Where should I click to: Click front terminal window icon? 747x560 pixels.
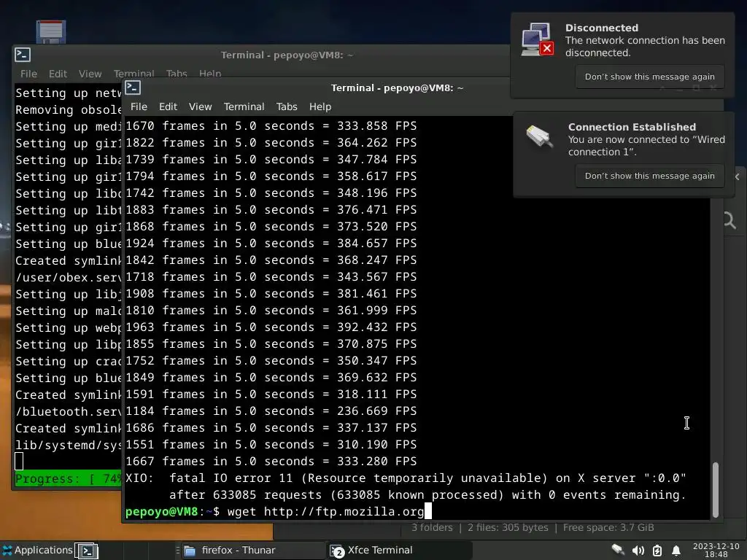point(133,87)
